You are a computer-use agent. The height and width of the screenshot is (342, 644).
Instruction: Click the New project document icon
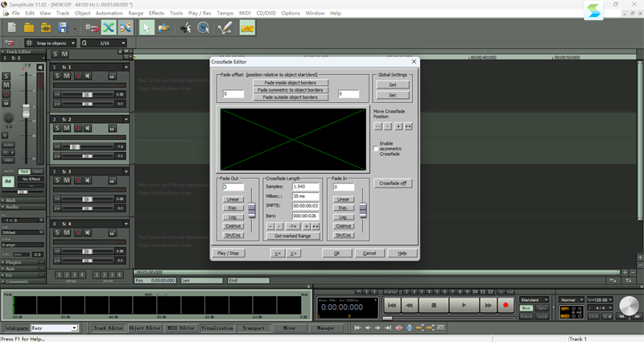click(x=12, y=27)
